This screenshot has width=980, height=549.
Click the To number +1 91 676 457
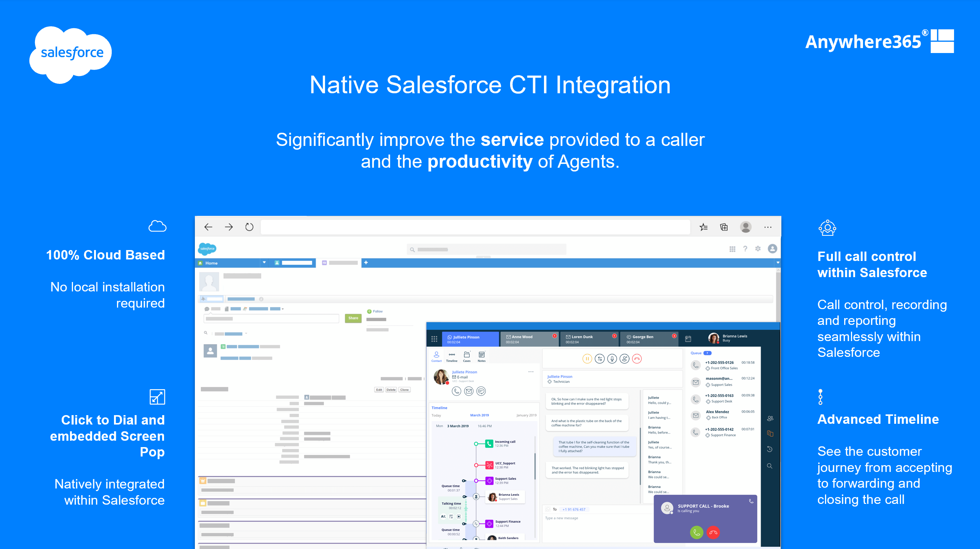click(574, 510)
